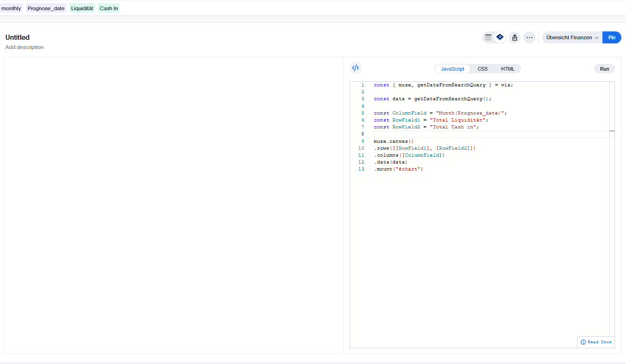
Task: Select the Liquidität search token
Action: tap(82, 8)
